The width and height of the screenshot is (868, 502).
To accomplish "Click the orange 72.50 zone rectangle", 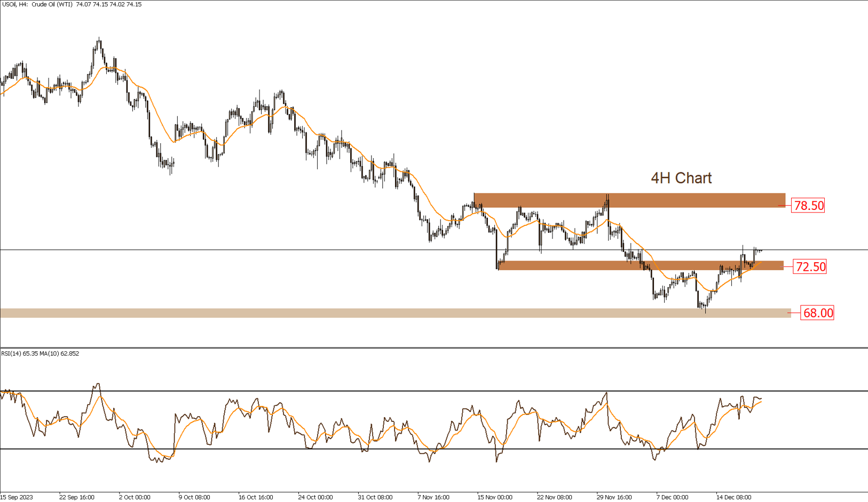I will (x=641, y=265).
